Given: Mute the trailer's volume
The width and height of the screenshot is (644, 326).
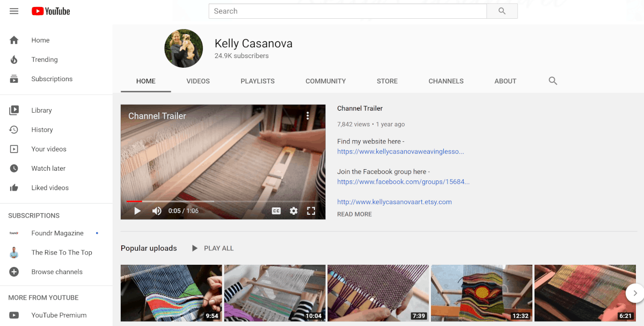Looking at the screenshot, I should tap(157, 211).
